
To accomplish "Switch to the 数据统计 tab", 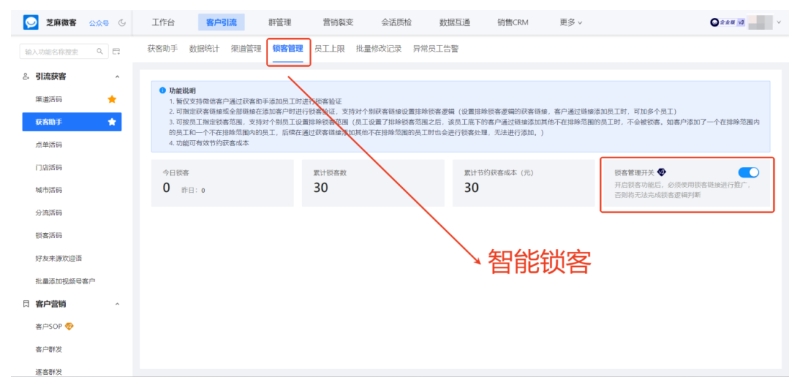I will [204, 49].
